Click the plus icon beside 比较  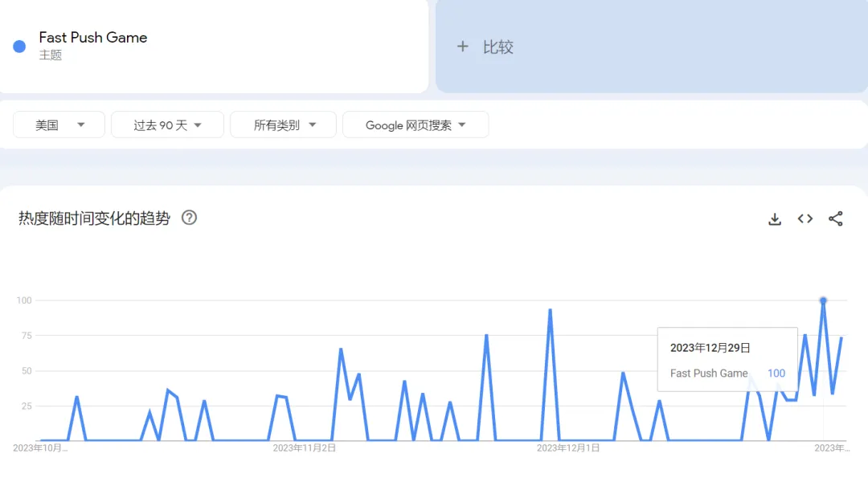(x=462, y=47)
